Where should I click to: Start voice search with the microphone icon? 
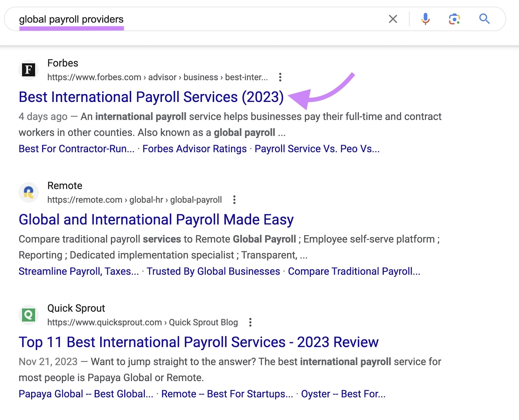tap(425, 19)
